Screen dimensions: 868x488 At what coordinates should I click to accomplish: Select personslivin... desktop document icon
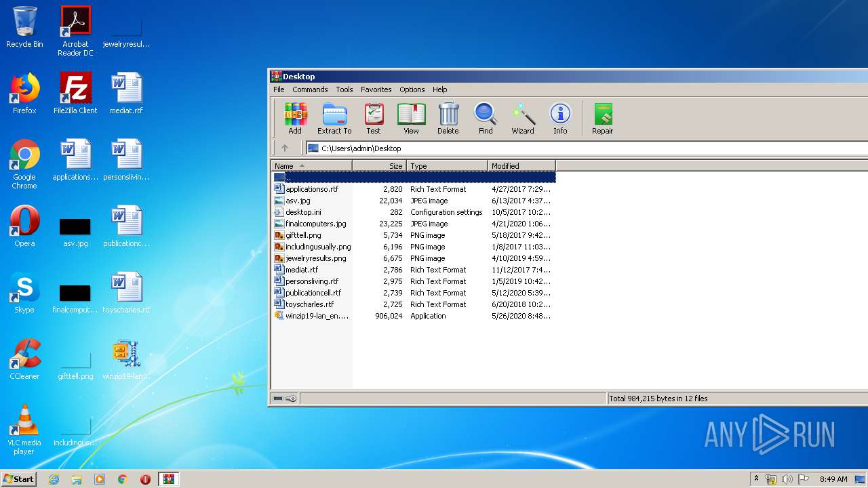click(x=126, y=161)
